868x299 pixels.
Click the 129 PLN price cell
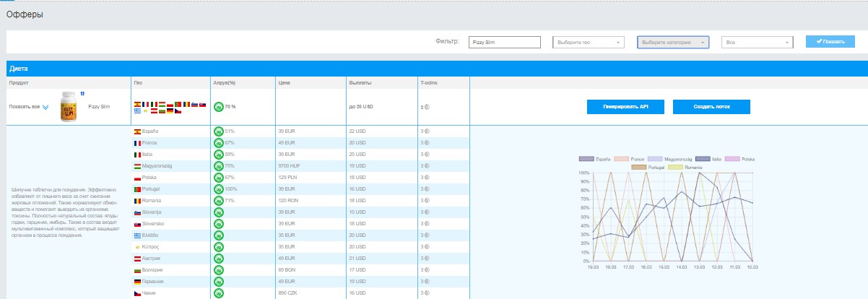coord(287,178)
